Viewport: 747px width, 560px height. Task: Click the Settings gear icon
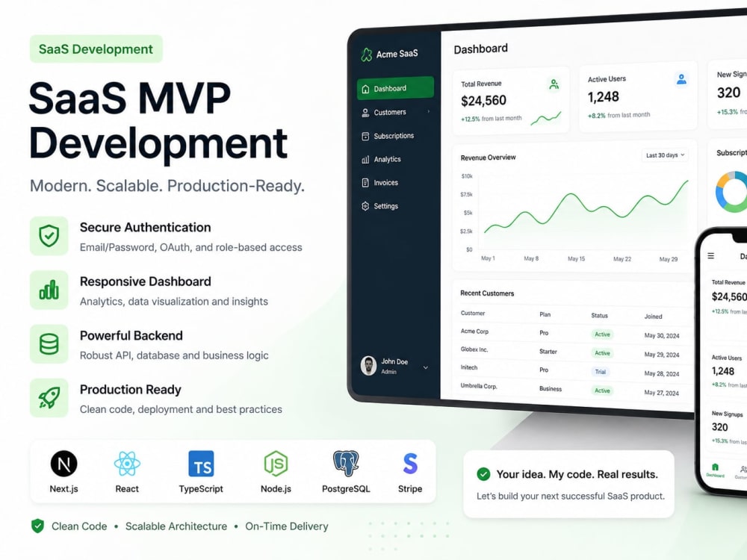(x=365, y=206)
